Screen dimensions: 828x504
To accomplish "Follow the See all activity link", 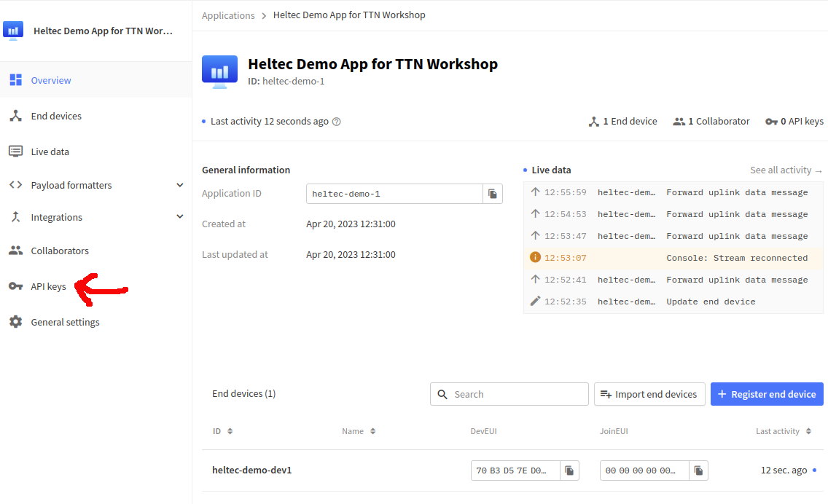I will 786,170.
